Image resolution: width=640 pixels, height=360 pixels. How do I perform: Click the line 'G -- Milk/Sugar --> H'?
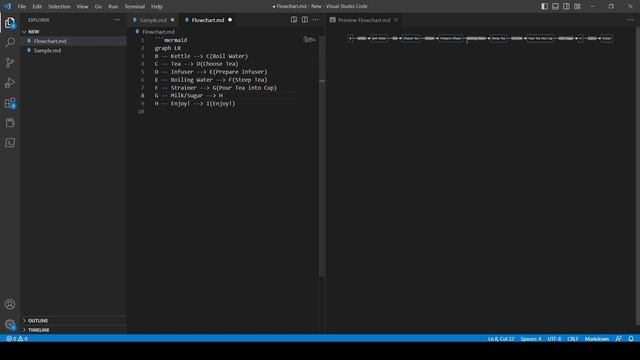click(x=189, y=96)
